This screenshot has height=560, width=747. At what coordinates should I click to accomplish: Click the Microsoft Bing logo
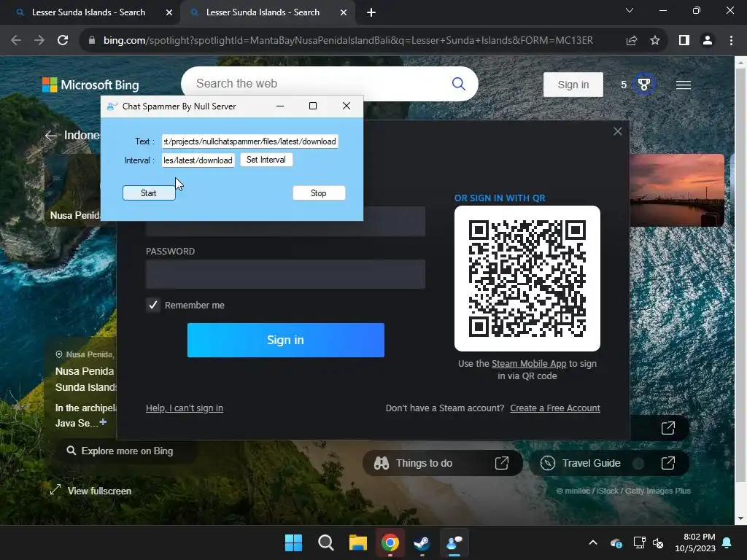[90, 85]
